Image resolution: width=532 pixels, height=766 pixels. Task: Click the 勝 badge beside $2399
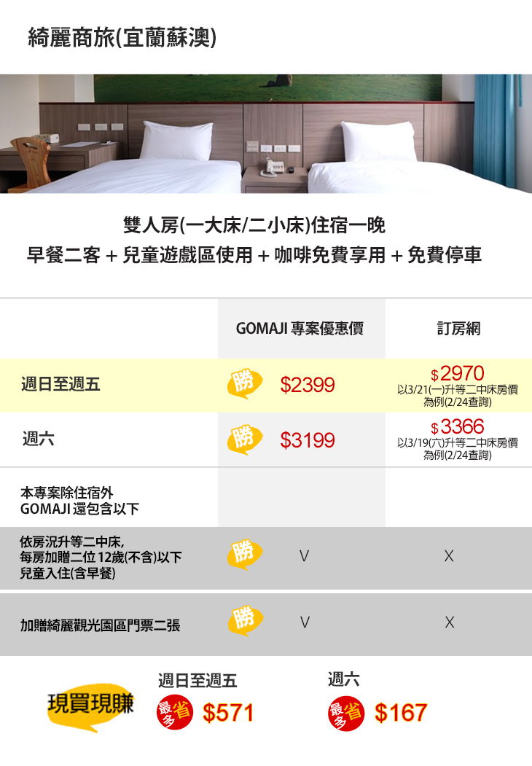tap(244, 384)
